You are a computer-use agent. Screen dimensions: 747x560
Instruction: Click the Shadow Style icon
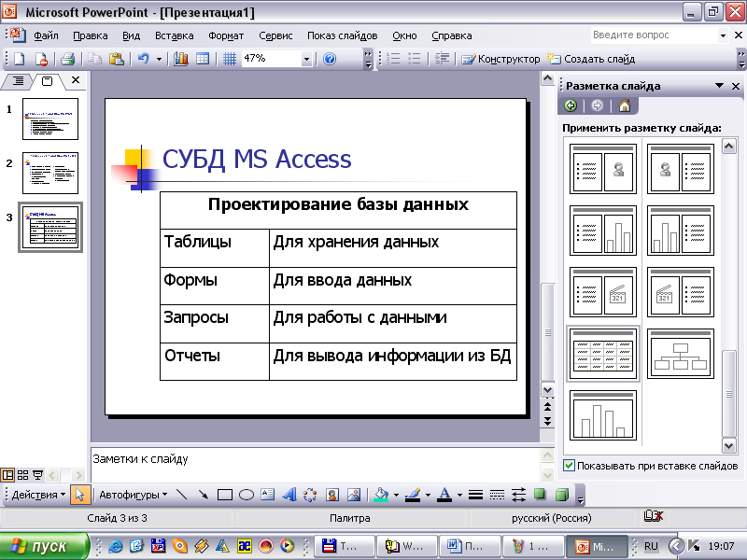(540, 495)
